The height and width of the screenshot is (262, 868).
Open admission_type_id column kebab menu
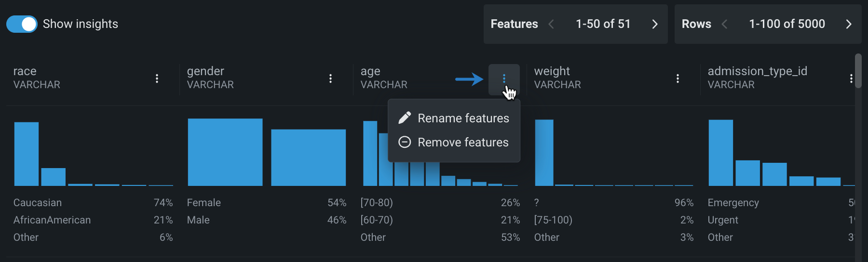[x=851, y=79]
